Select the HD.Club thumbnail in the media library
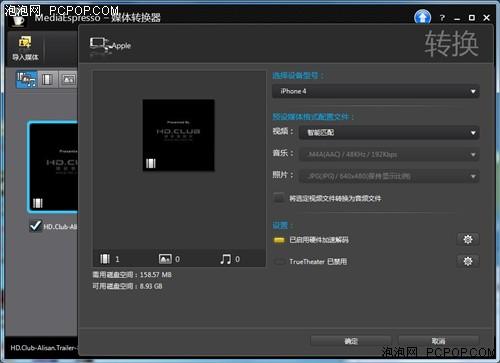Screen dimensions: 500x363 click(53, 167)
